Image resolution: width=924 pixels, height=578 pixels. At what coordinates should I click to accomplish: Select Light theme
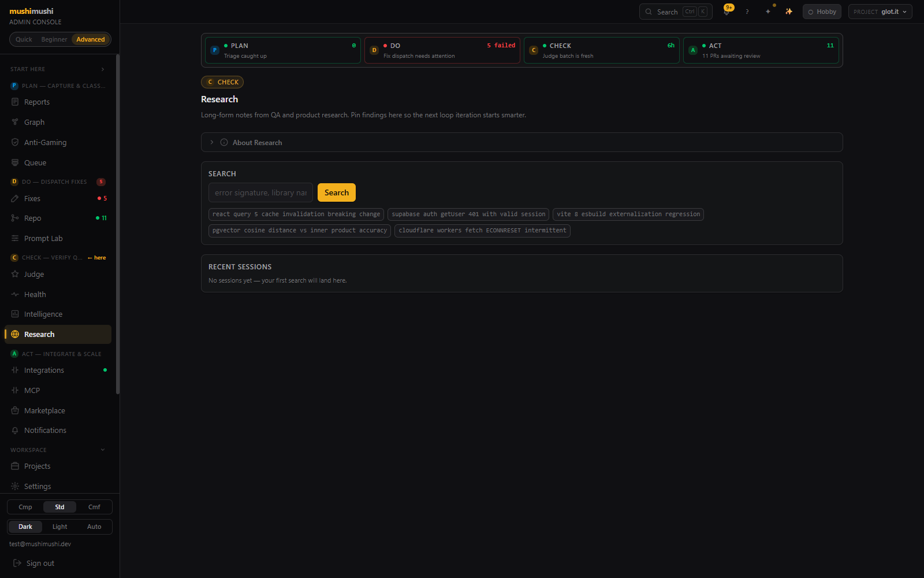point(59,527)
